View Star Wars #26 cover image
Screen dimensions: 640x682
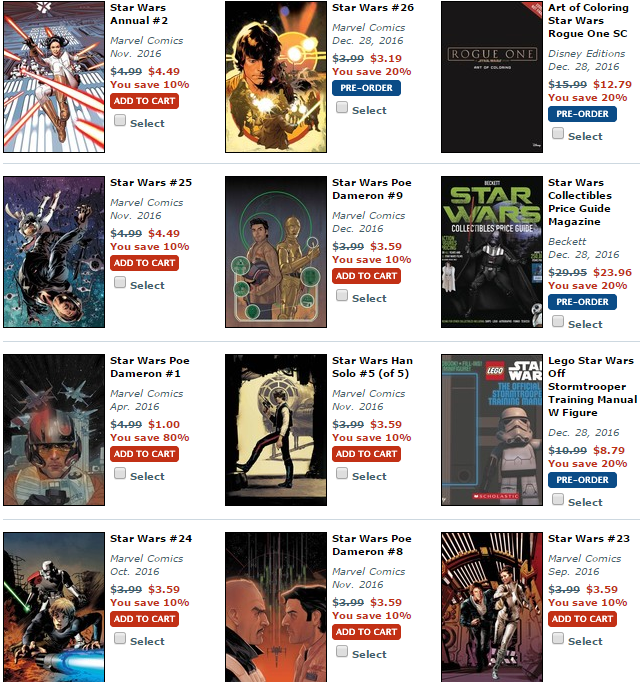click(276, 77)
